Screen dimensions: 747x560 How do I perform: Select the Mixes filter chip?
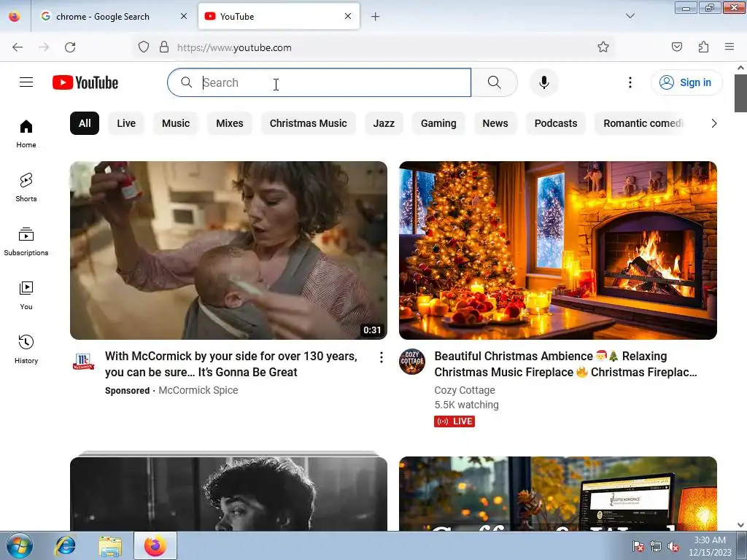pyautogui.click(x=230, y=123)
